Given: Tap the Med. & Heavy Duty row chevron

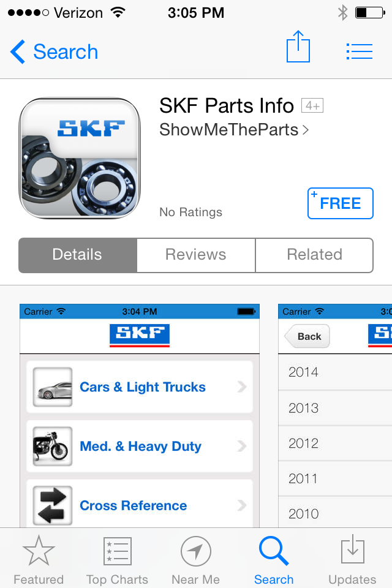Looking at the screenshot, I should (x=242, y=447).
